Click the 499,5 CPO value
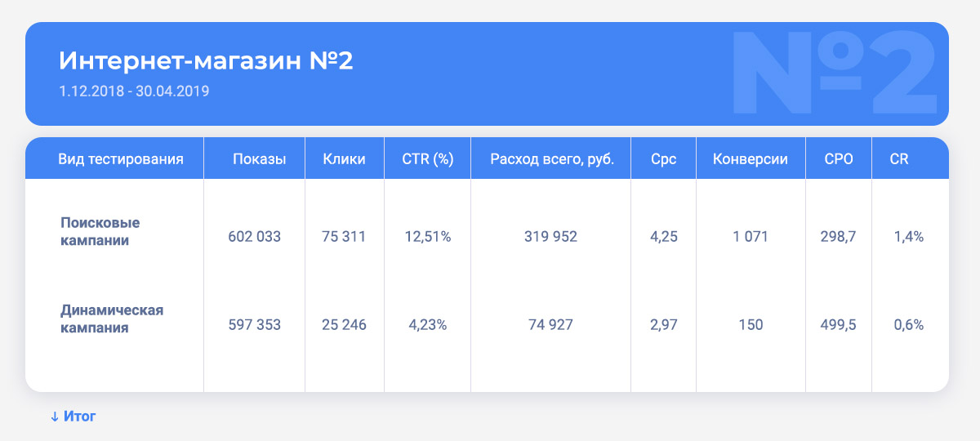 pyautogui.click(x=839, y=325)
